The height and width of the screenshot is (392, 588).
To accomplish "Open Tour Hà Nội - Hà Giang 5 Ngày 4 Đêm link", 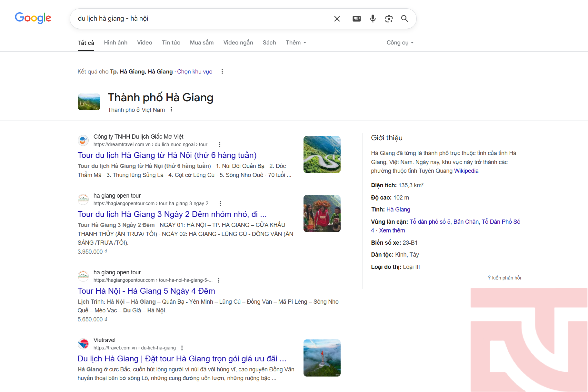I will pyautogui.click(x=146, y=291).
